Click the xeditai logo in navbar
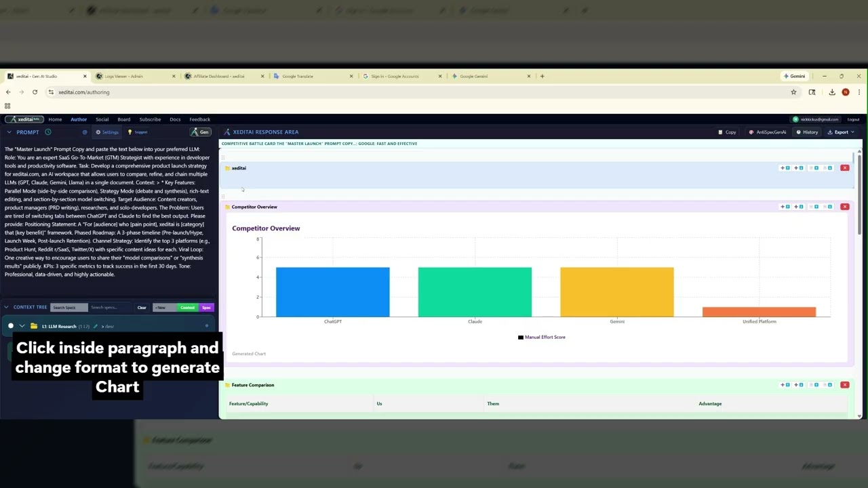This screenshot has width=868, height=488. [x=24, y=119]
